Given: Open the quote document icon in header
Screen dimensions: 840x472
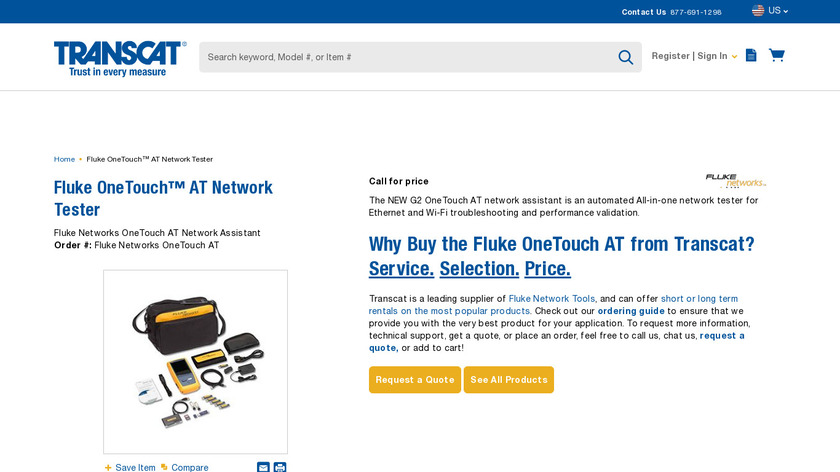Looking at the screenshot, I should [751, 55].
